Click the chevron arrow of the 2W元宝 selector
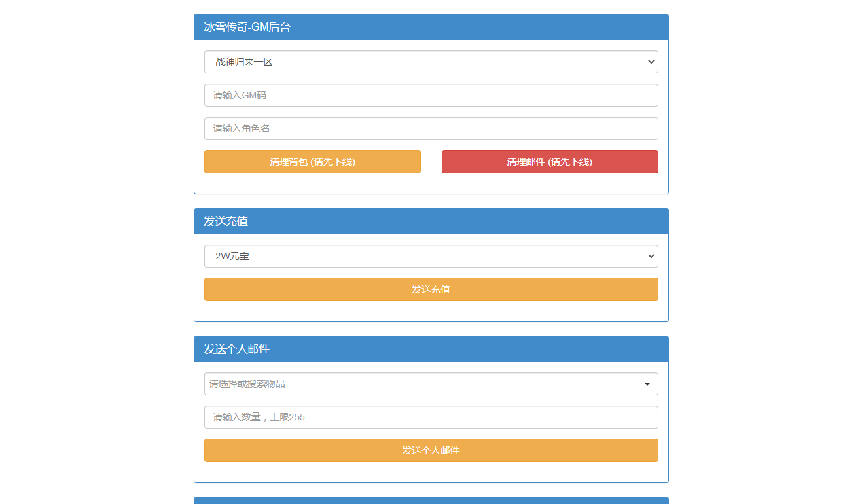862x504 pixels. 651,256
